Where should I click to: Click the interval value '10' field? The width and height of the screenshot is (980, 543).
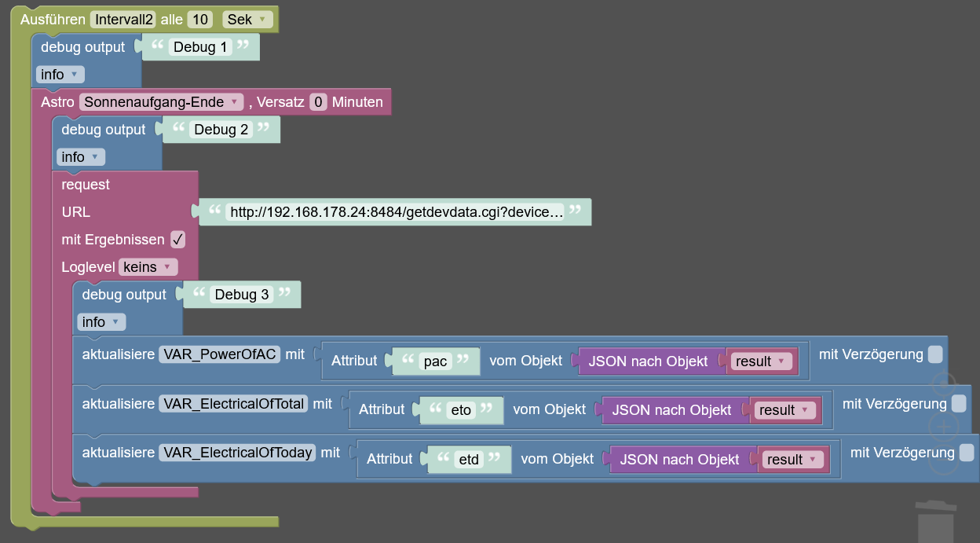click(x=199, y=20)
